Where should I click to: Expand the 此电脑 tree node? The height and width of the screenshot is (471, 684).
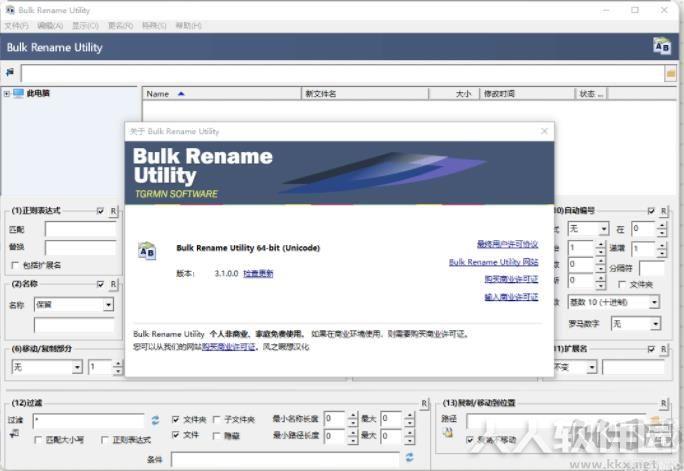point(7,93)
